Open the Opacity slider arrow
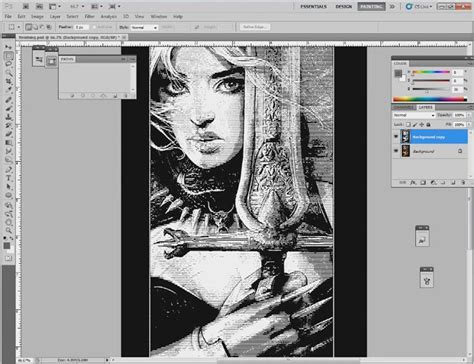This screenshot has width=474, height=364. tap(469, 115)
